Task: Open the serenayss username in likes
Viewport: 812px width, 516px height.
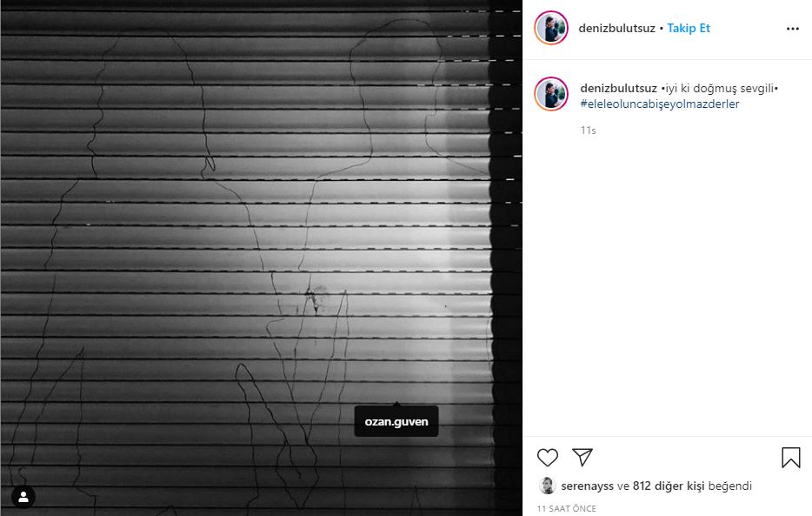Action: (587, 486)
